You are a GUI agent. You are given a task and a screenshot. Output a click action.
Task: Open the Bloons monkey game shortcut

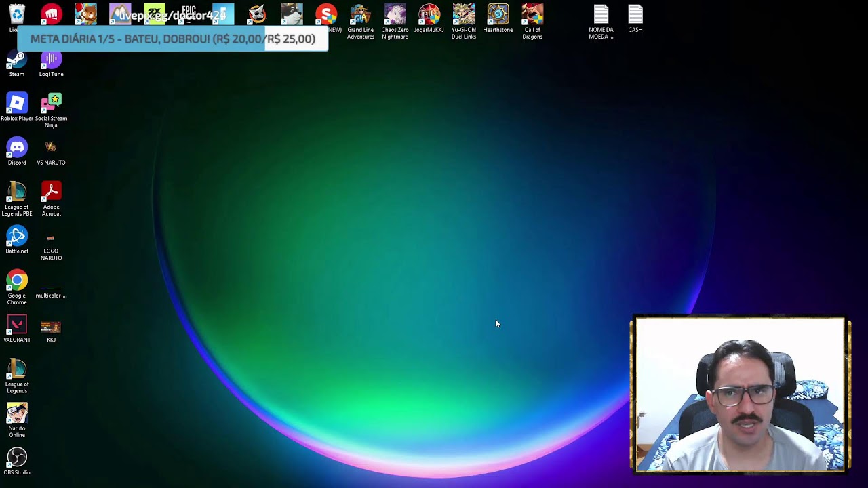coord(85,14)
